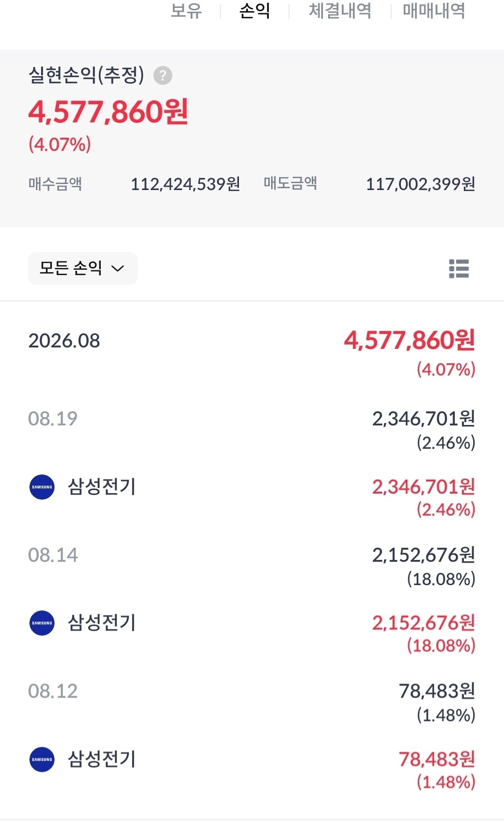Select the 08.12 daily summary row

pos(252,702)
